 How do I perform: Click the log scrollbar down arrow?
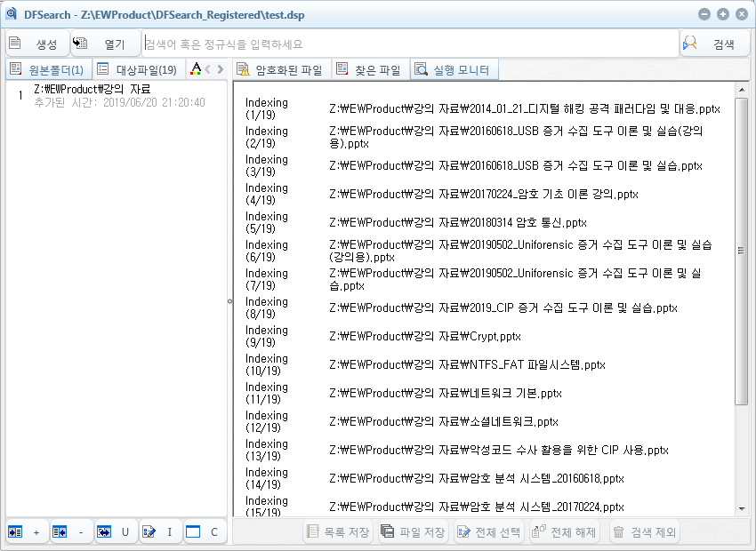(741, 509)
